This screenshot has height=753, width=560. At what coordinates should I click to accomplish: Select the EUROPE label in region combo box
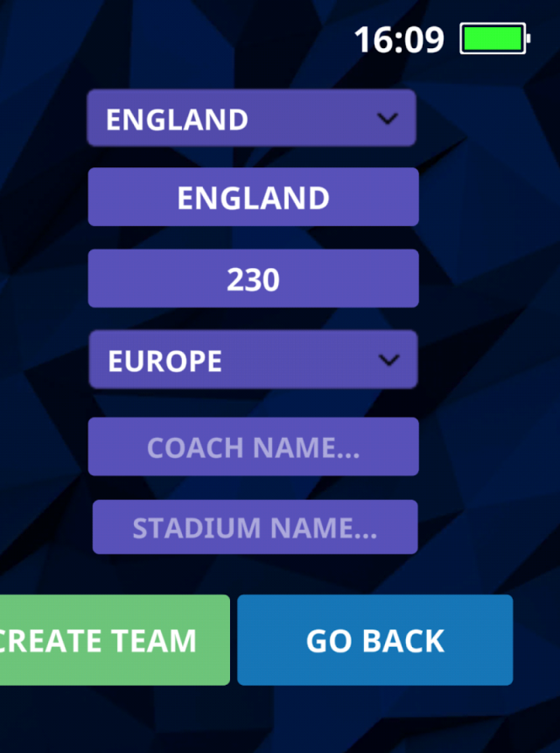(x=165, y=361)
